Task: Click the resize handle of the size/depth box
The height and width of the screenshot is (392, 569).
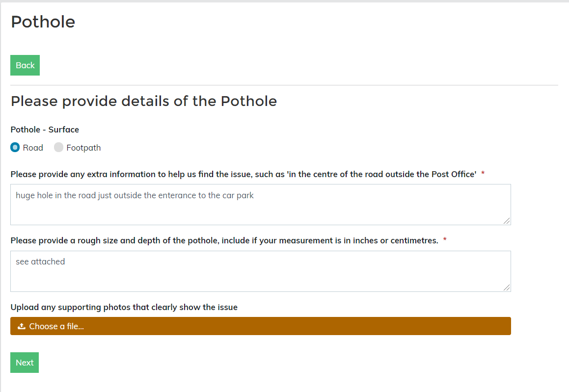Action: tap(507, 288)
